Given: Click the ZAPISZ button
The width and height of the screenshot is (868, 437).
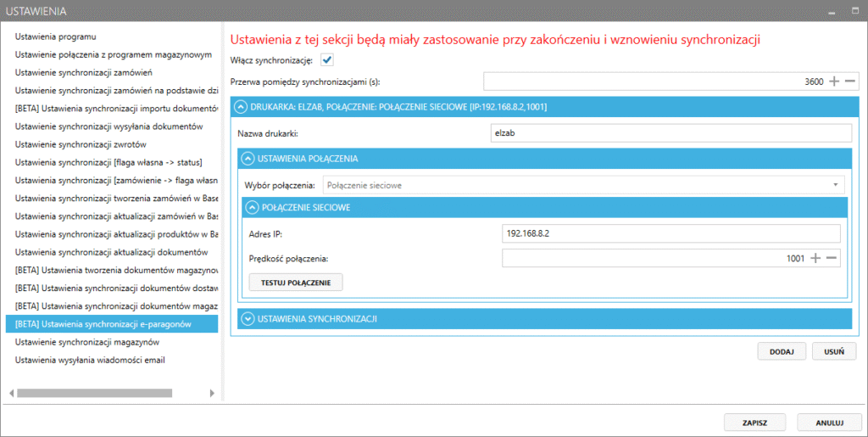Looking at the screenshot, I should 755,422.
